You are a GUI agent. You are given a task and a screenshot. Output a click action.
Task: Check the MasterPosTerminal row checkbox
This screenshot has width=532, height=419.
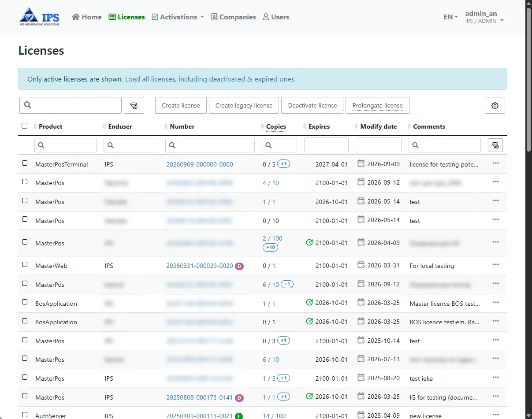25,163
